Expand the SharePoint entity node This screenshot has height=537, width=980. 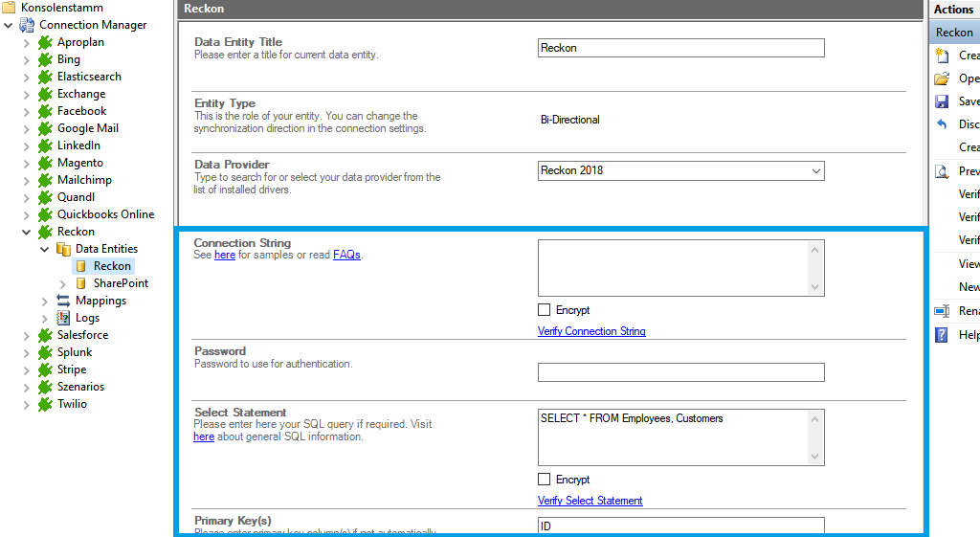coord(63,283)
